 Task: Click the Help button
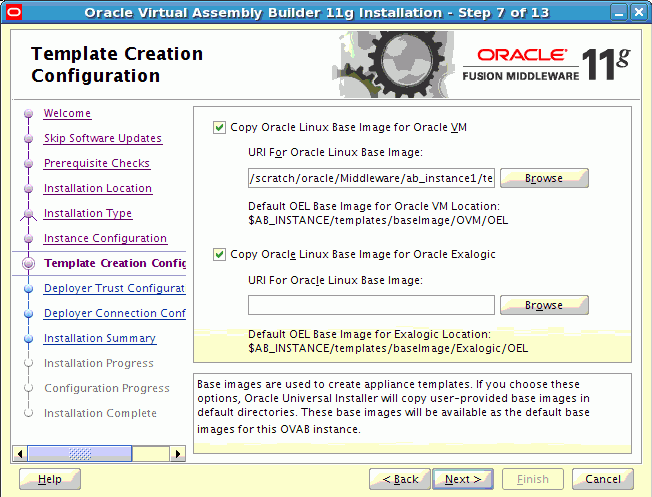coord(50,480)
